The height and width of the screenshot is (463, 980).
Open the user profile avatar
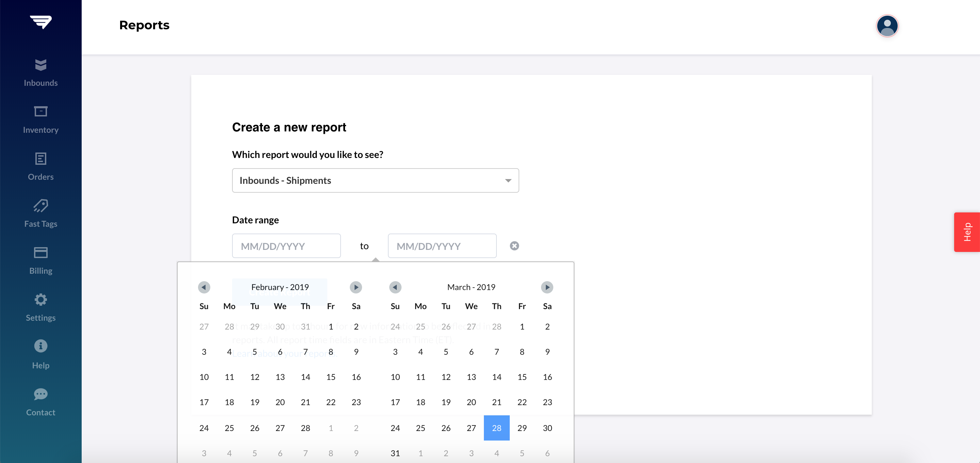[887, 26]
